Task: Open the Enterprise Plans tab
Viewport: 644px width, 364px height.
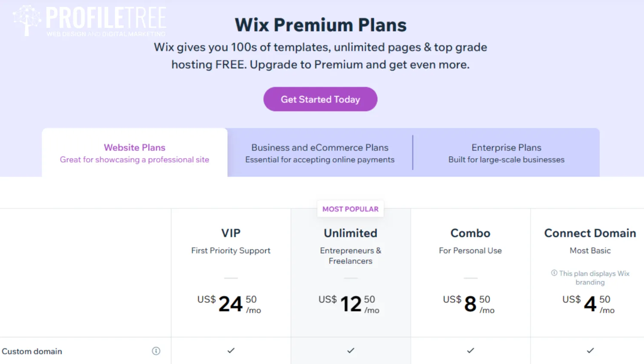Action: [506, 153]
